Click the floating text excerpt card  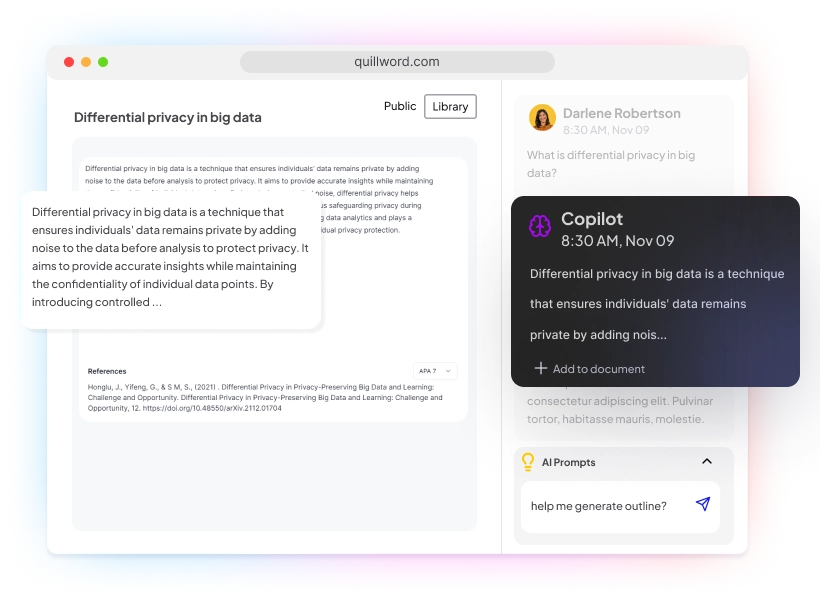[171, 261]
